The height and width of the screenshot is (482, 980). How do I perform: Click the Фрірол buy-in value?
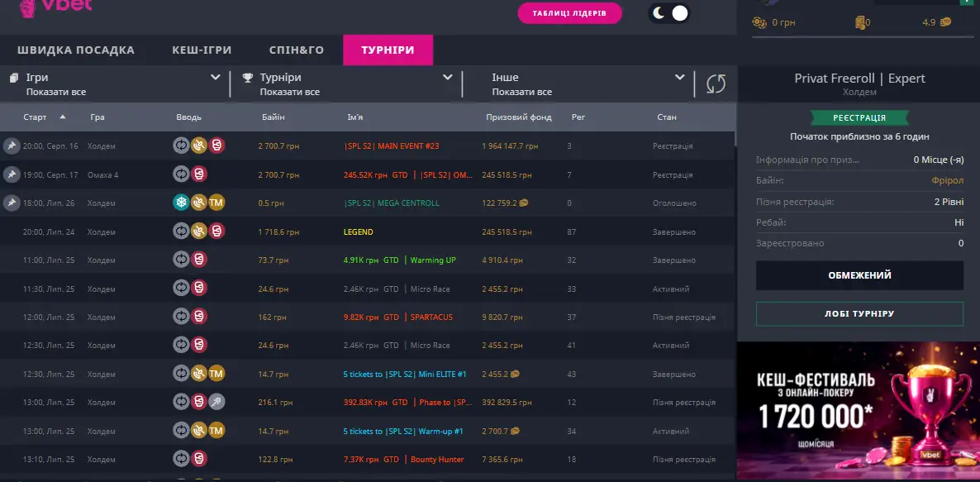[x=949, y=181]
